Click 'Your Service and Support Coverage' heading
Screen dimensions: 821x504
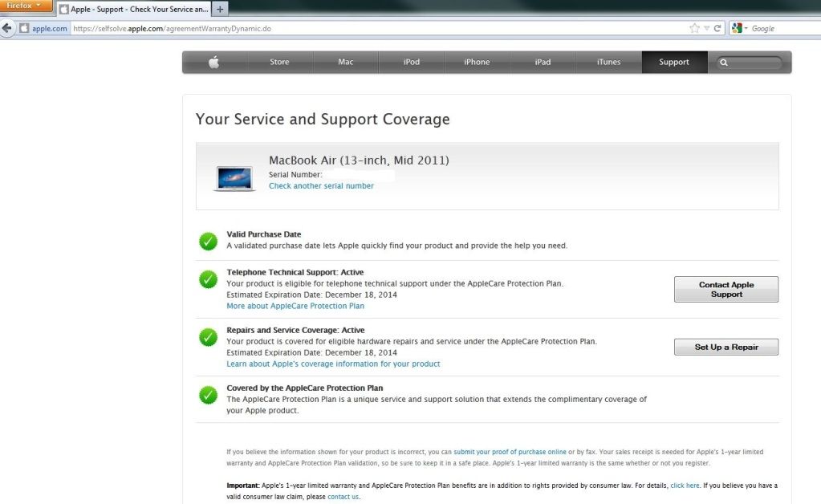tap(323, 120)
